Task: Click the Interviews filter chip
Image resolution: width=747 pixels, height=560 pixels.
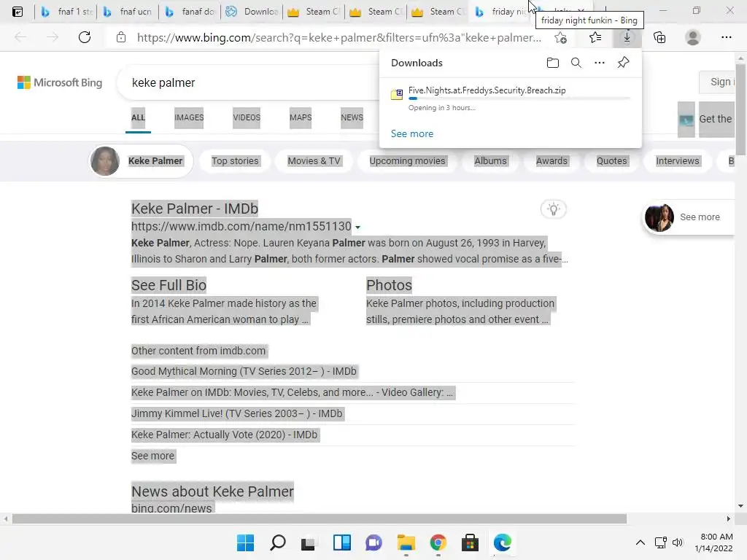Action: 678,161
